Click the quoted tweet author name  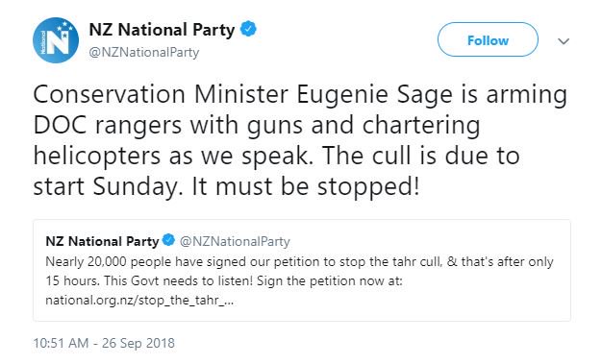(102, 241)
